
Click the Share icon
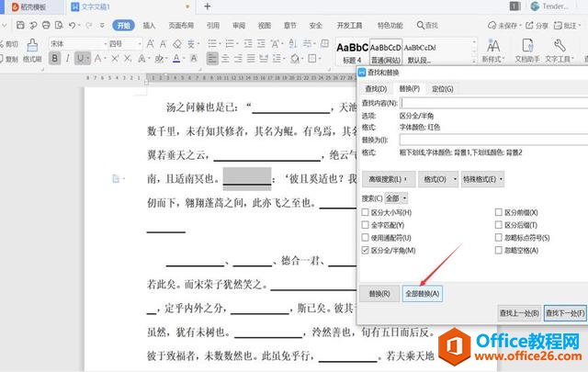(537, 25)
